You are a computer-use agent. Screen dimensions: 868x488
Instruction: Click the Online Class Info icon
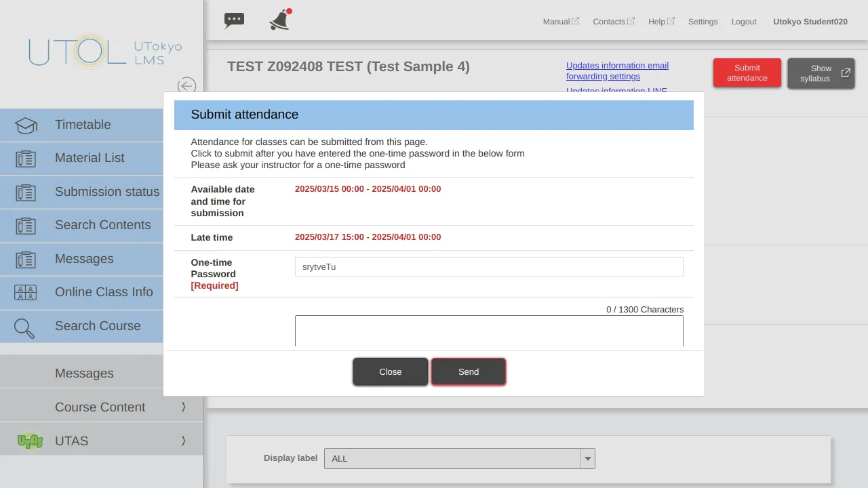pos(26,293)
